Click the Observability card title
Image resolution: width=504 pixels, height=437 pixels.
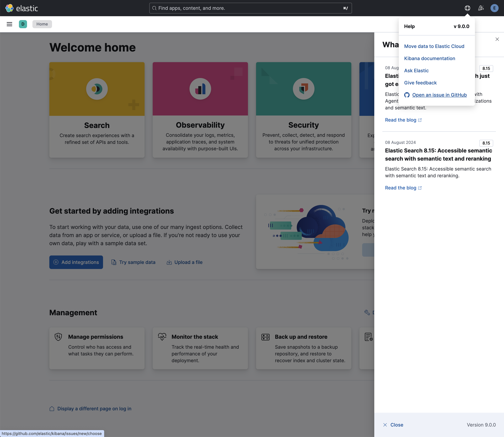pyautogui.click(x=200, y=125)
